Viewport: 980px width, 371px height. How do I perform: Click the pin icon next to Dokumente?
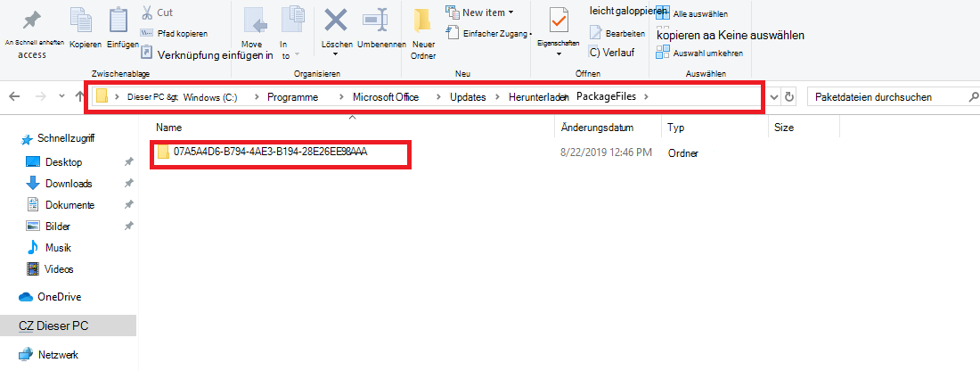click(x=129, y=204)
